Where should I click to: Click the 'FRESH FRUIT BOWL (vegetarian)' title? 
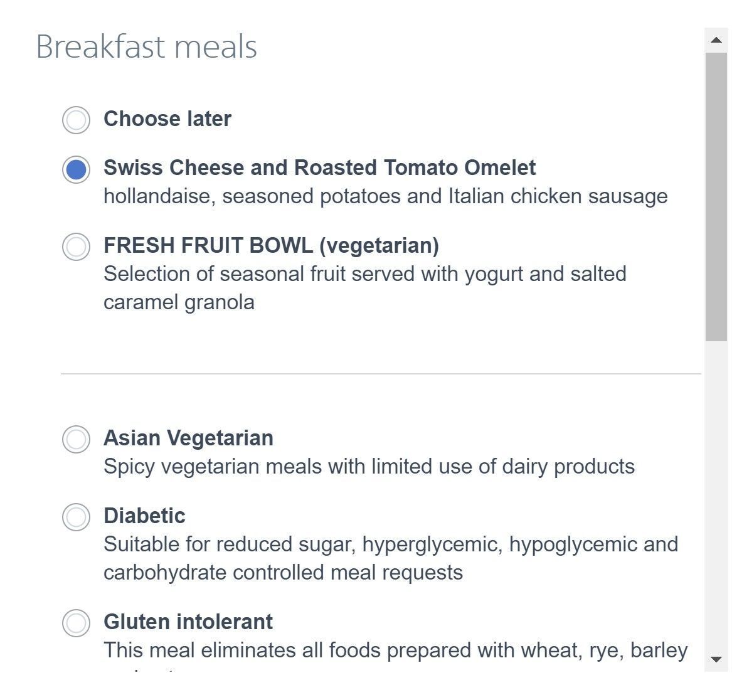(271, 246)
